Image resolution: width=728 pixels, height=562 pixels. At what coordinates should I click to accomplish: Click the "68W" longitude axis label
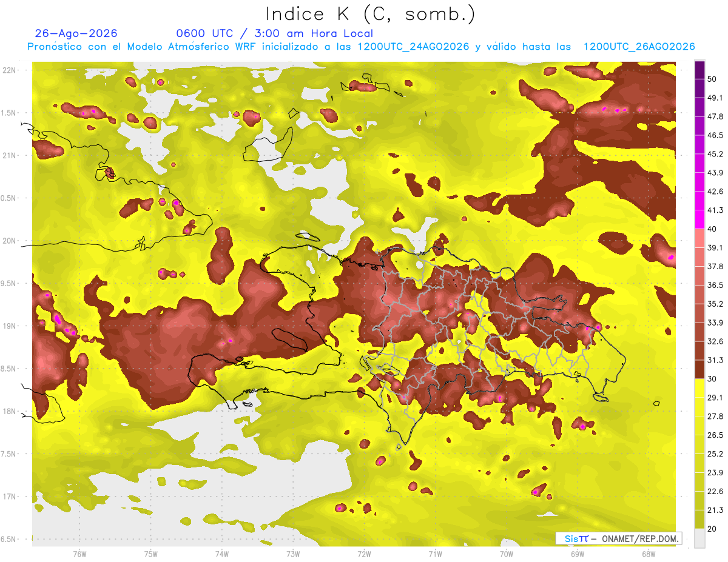coord(649,554)
